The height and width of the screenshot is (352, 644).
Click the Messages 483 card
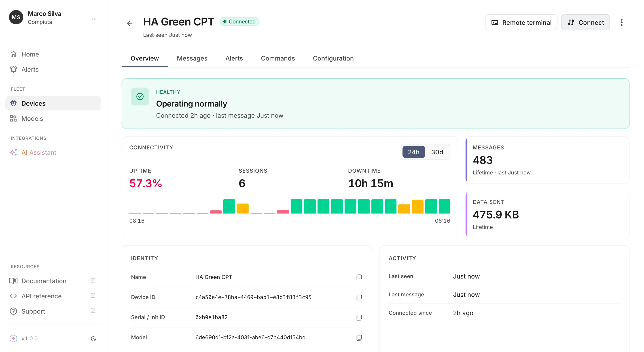[547, 160]
